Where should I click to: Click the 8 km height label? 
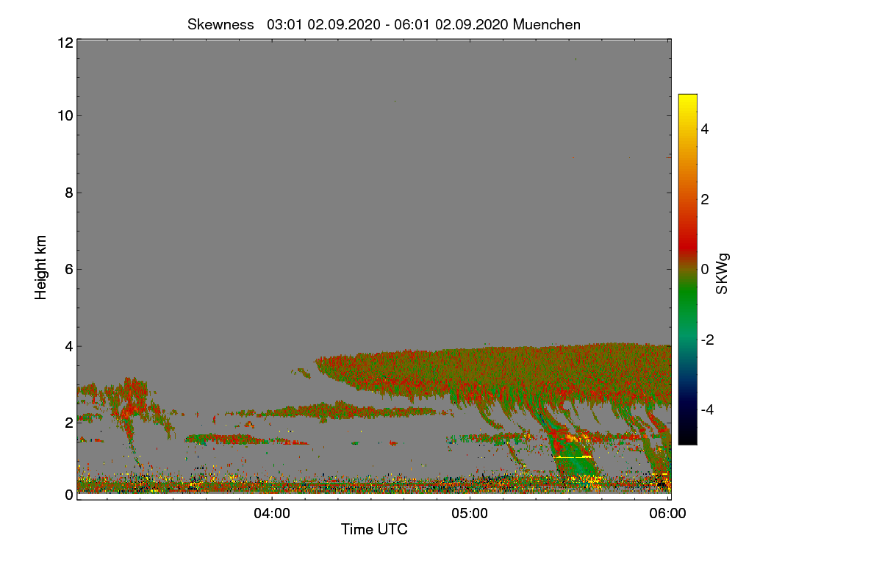click(x=68, y=193)
